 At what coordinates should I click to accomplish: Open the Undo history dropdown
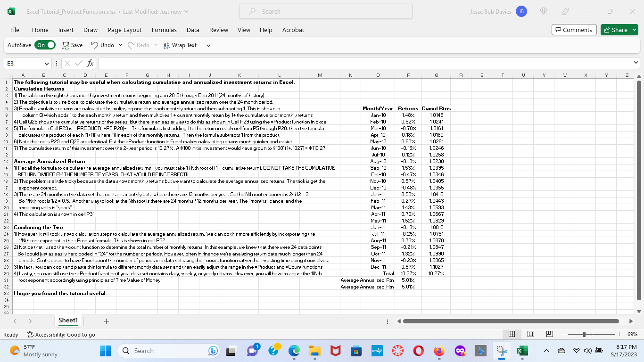click(120, 45)
